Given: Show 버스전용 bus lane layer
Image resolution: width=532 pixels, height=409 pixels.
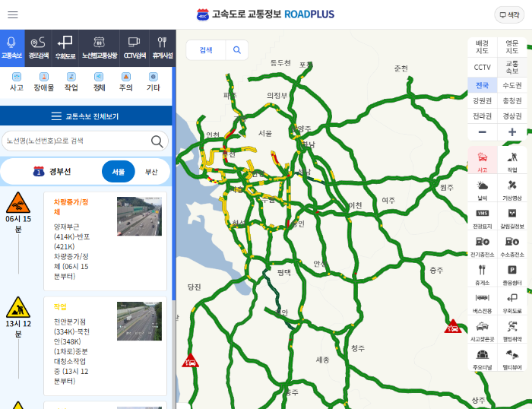Looking at the screenshot, I should coord(482,301).
